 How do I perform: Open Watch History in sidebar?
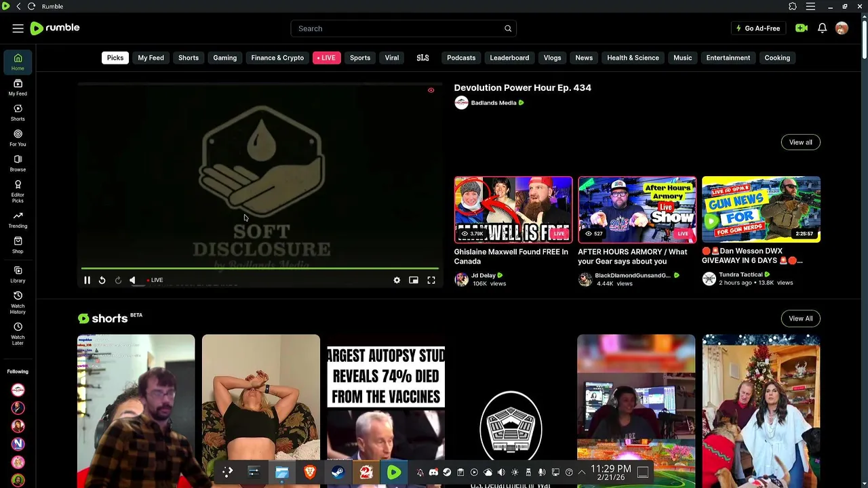pos(18,302)
